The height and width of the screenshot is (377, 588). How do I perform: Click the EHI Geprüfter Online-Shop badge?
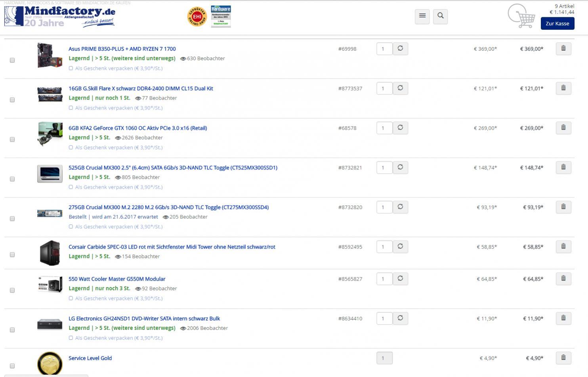197,17
